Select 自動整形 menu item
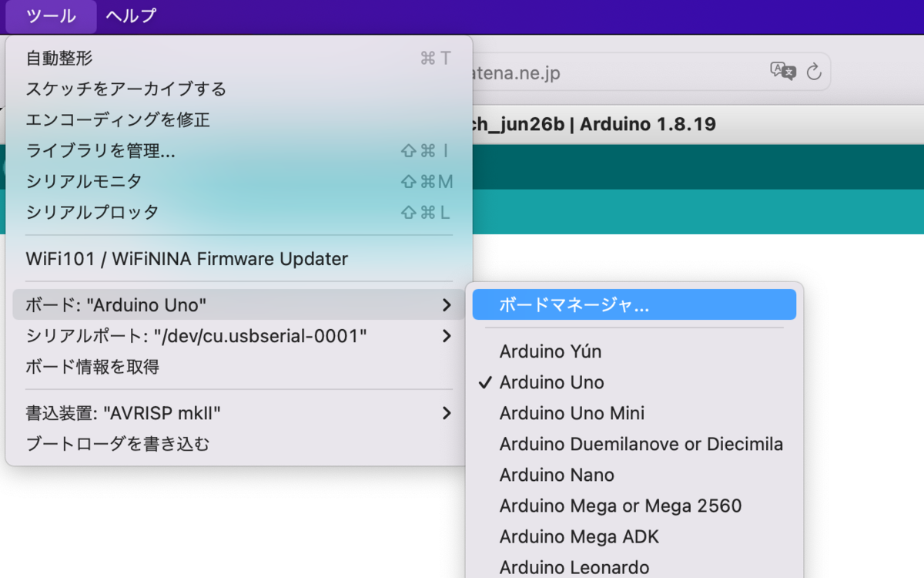 tap(239, 59)
